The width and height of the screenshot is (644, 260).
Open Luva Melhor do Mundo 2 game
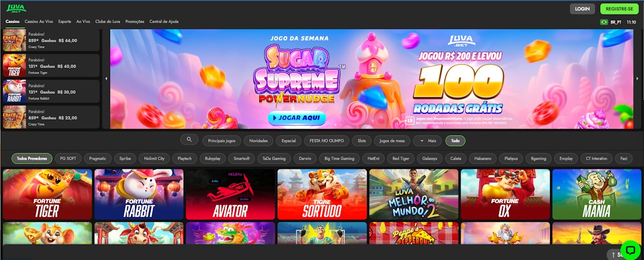pyautogui.click(x=414, y=195)
